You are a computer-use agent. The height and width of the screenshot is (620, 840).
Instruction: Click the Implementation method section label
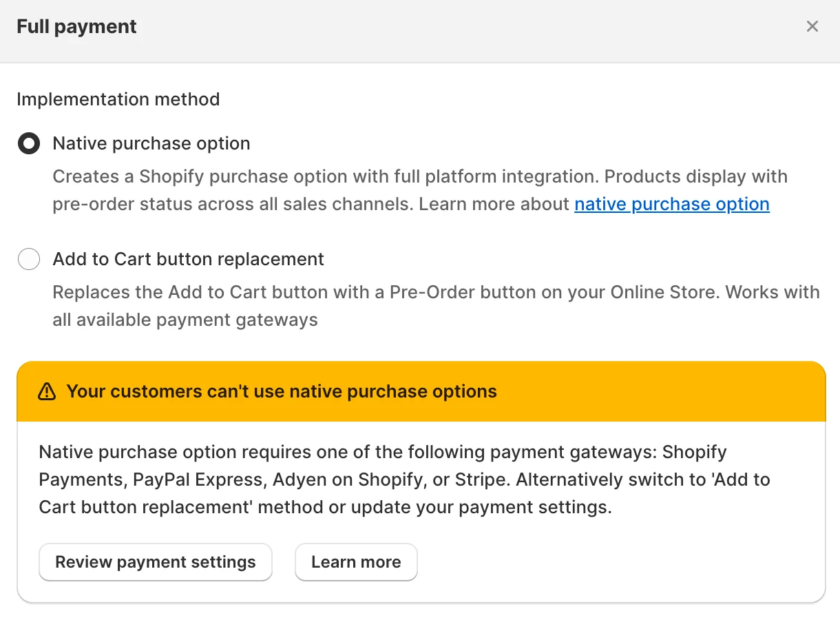[x=118, y=99]
